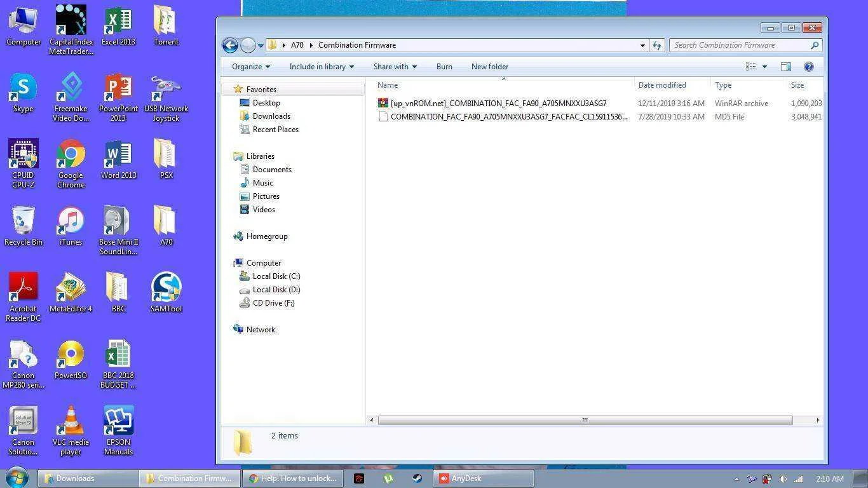The width and height of the screenshot is (868, 488).
Task: Open Local Disk (C:)
Action: coord(276,276)
